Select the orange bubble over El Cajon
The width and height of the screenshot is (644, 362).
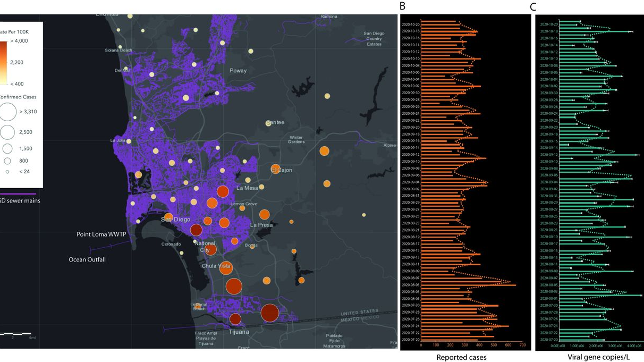click(x=276, y=170)
